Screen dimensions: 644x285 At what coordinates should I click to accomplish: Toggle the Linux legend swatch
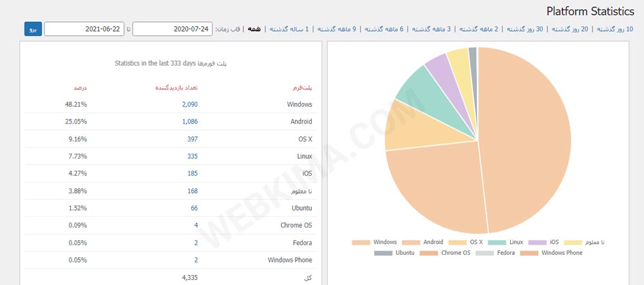[496, 243]
